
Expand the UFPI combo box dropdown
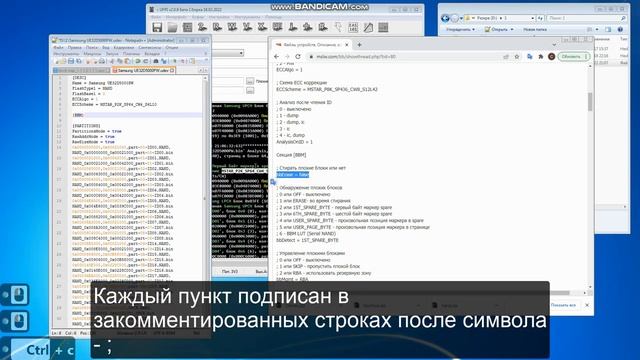[x=241, y=53]
